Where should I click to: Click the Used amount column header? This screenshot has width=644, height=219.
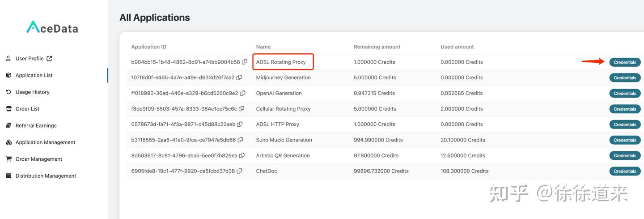[457, 47]
